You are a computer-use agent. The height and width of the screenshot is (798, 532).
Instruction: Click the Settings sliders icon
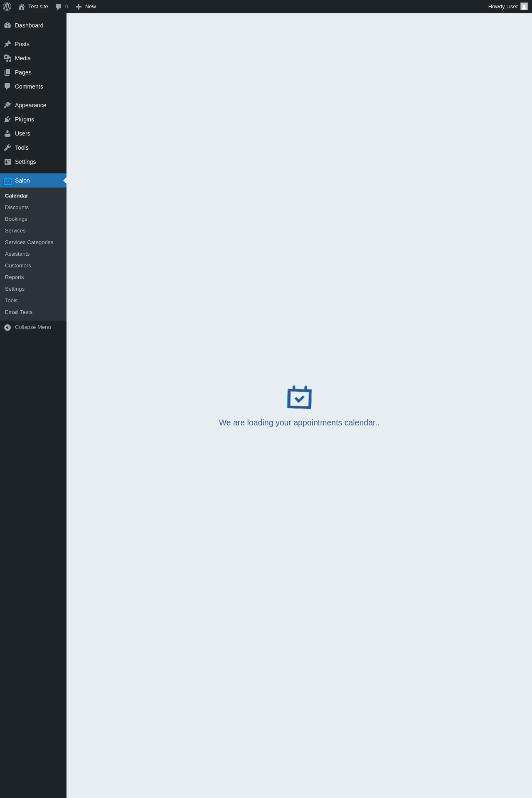click(x=7, y=162)
